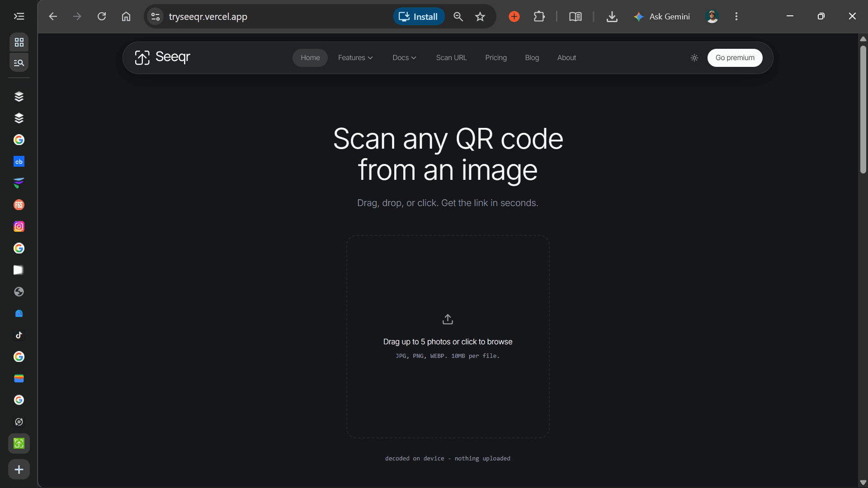Screen dimensions: 868x488
Task: Switch to the blue arch-icon tab
Action: point(19,314)
